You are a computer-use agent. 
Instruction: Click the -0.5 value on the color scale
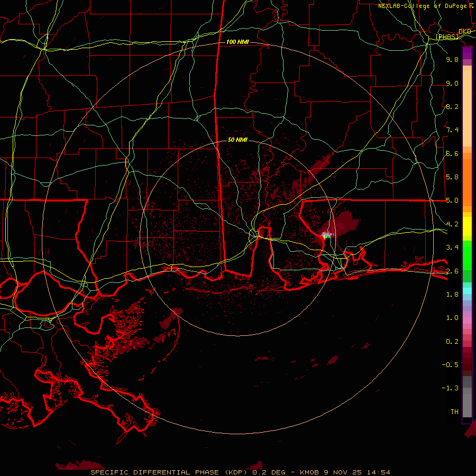point(450,365)
